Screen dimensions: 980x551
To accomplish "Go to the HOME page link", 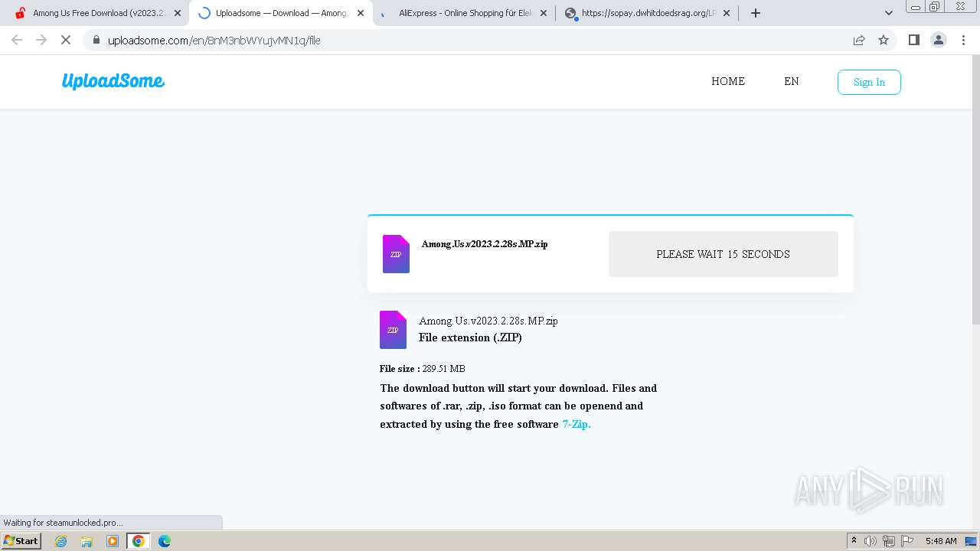I will pyautogui.click(x=728, y=81).
